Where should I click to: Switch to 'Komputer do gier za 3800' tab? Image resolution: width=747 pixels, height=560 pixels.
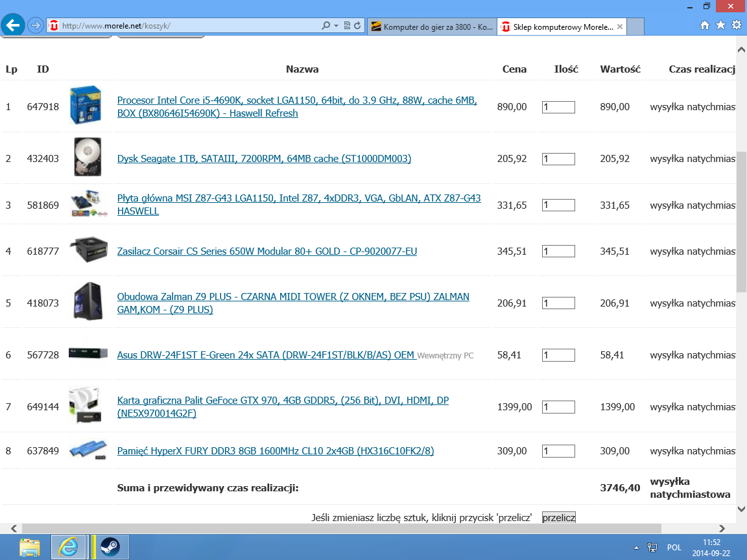(x=432, y=27)
